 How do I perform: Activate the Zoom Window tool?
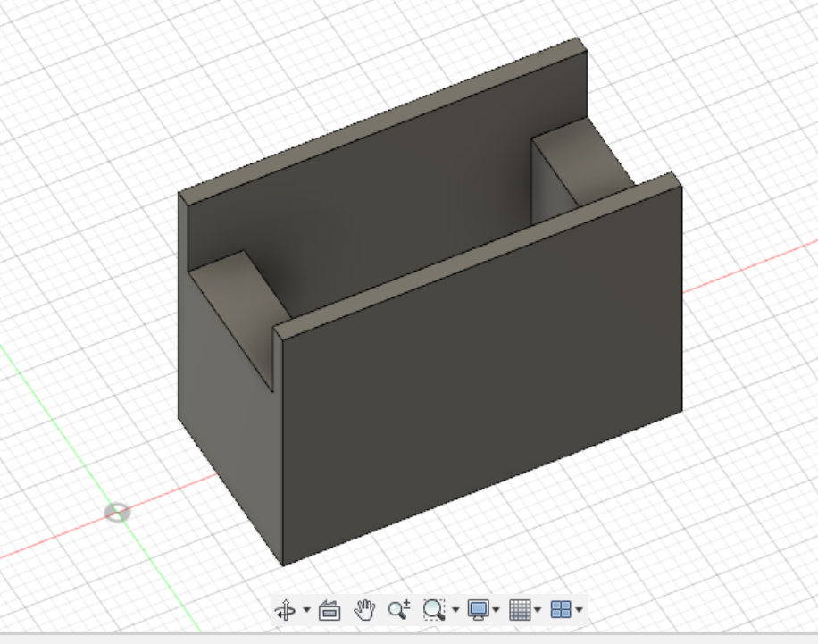[x=434, y=611]
